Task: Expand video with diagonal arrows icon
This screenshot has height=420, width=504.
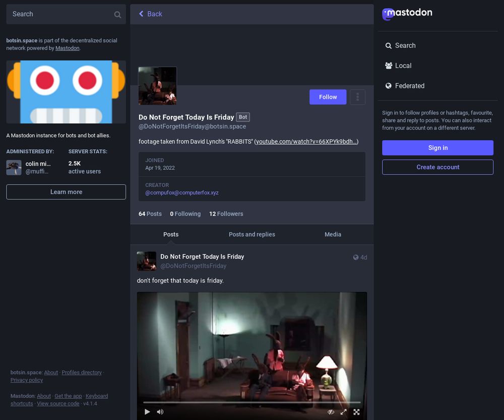Action: (x=344, y=411)
